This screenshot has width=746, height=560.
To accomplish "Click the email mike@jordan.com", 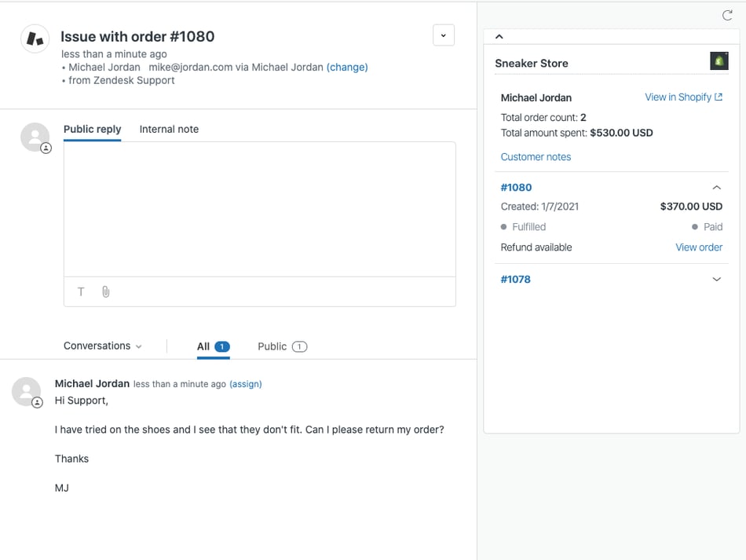I will [x=191, y=67].
